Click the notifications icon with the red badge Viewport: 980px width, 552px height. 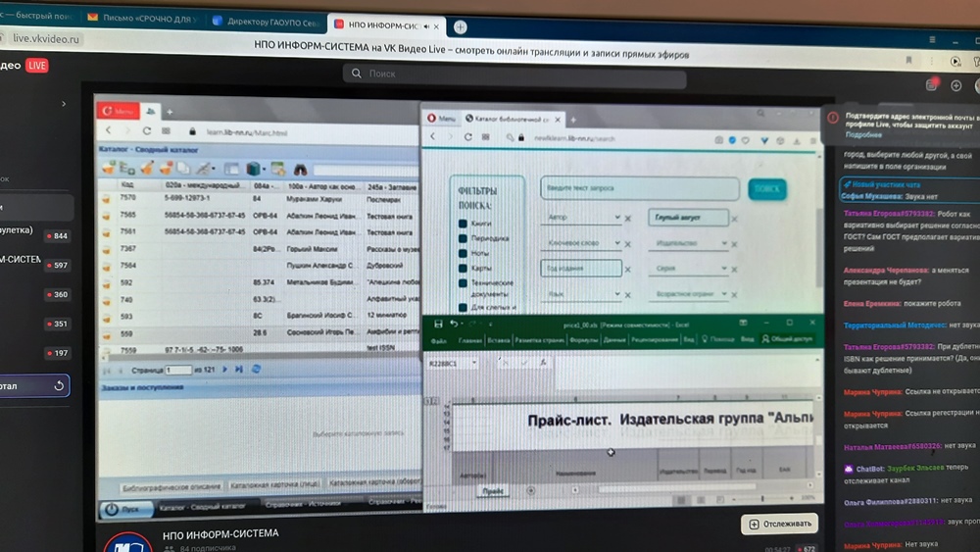pos(932,85)
